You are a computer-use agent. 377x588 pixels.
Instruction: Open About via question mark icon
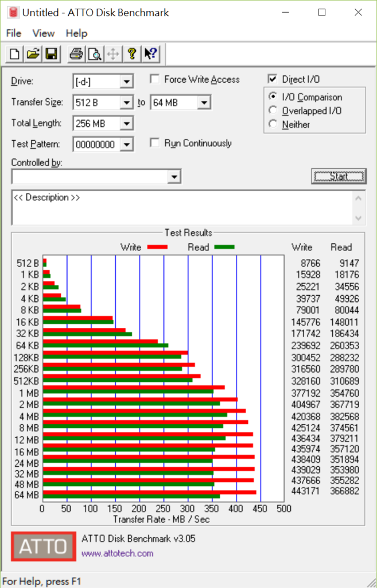pos(131,54)
